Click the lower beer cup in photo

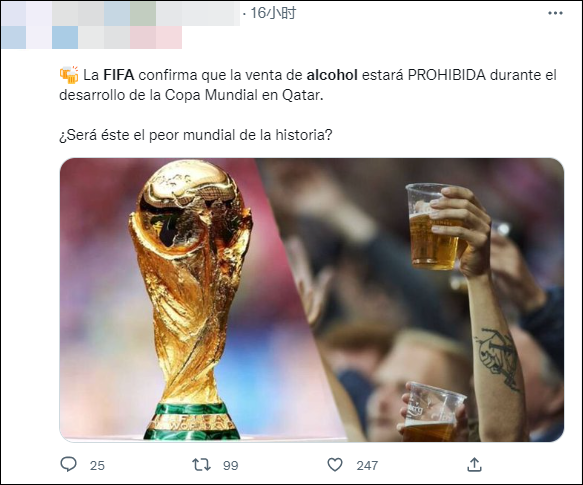tap(433, 412)
